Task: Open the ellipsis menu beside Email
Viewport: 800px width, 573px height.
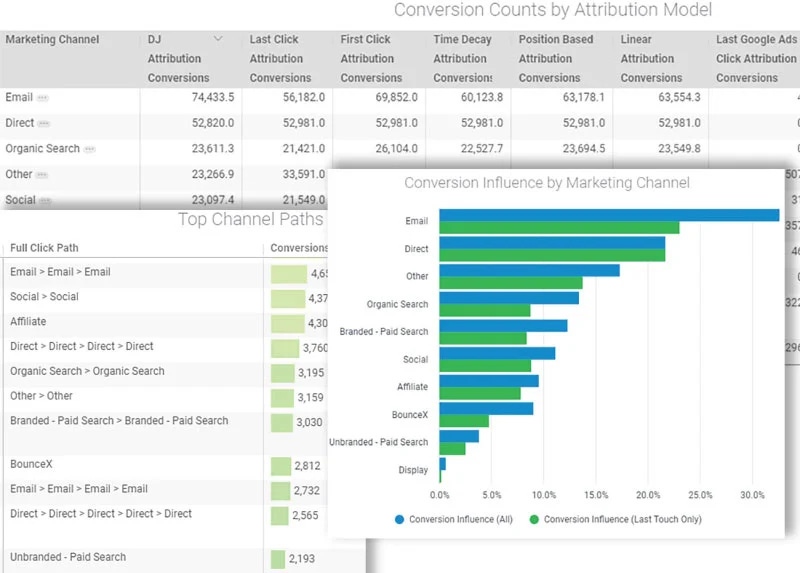Action: click(42, 98)
